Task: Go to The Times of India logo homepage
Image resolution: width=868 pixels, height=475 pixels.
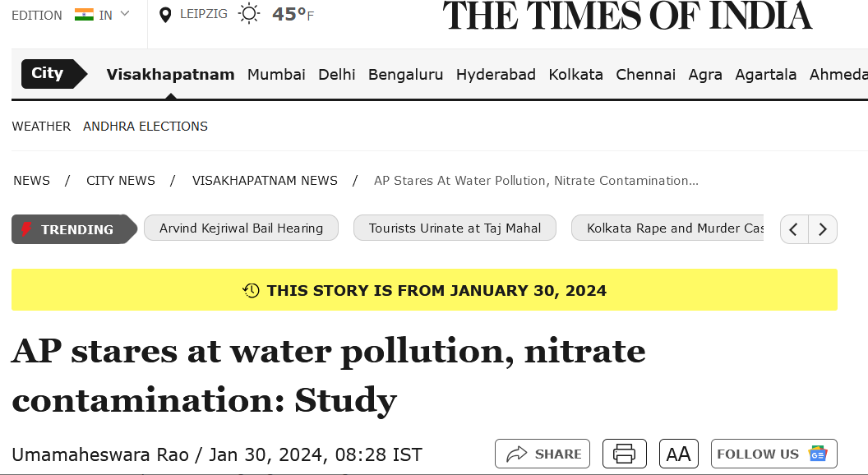Action: pos(627,16)
